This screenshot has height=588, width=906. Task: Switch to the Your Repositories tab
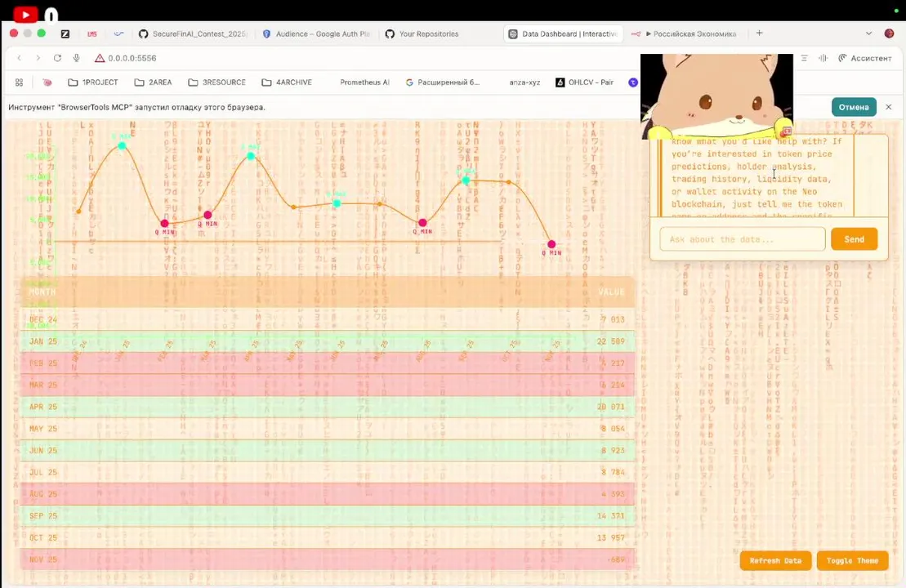(422, 33)
